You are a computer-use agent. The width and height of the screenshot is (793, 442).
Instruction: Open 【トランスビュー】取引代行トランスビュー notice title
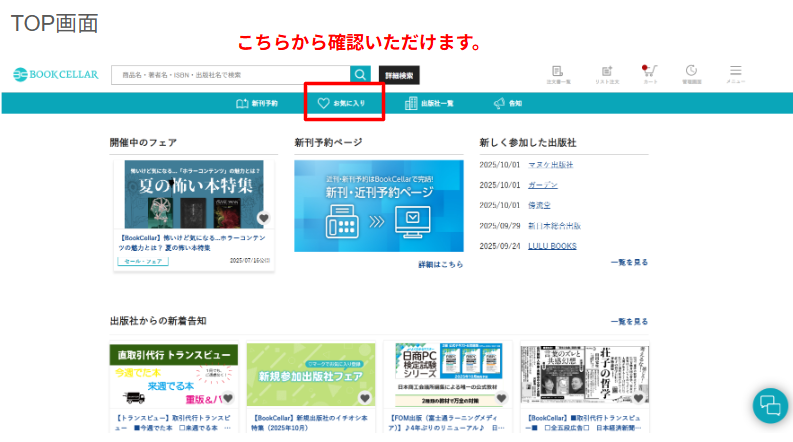[173, 423]
